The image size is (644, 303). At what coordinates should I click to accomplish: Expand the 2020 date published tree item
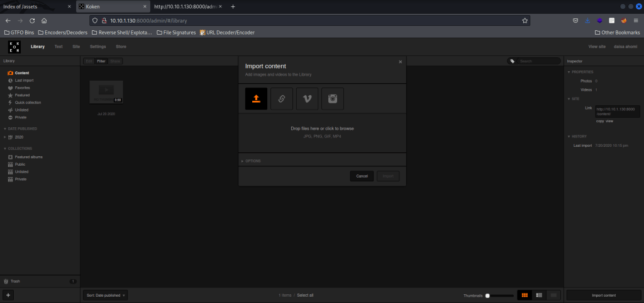click(5, 137)
